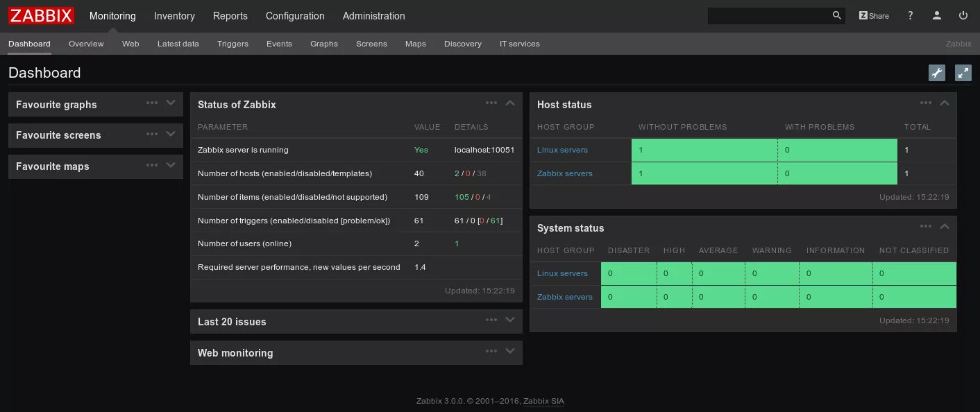This screenshot has height=412, width=980.
Task: Open the Configuration menu
Action: (x=294, y=15)
